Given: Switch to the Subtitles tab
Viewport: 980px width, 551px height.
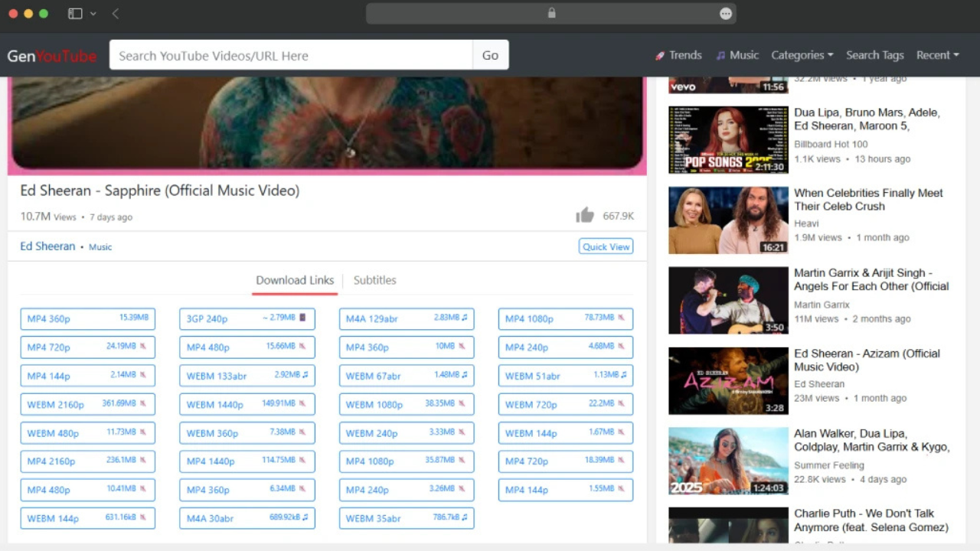Looking at the screenshot, I should [374, 280].
